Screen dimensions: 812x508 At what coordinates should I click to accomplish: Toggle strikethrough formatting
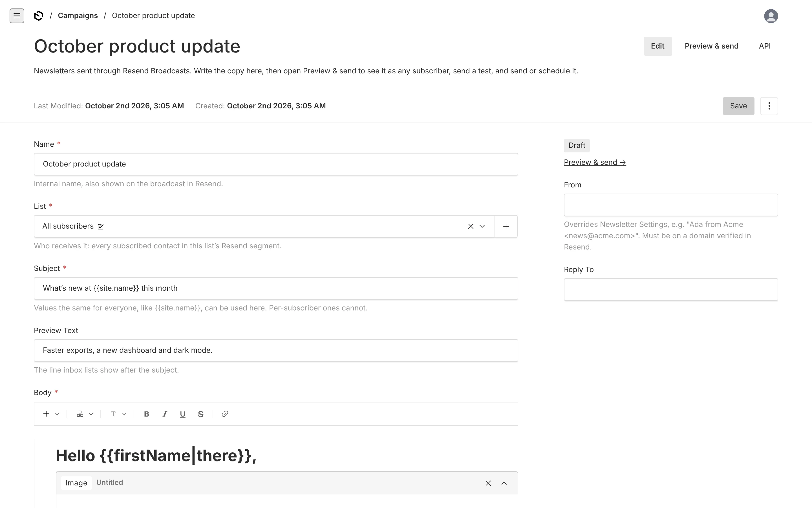[x=201, y=414]
